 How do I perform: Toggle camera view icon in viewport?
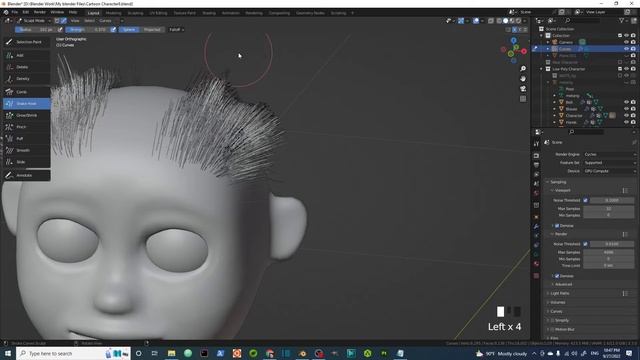(x=523, y=89)
